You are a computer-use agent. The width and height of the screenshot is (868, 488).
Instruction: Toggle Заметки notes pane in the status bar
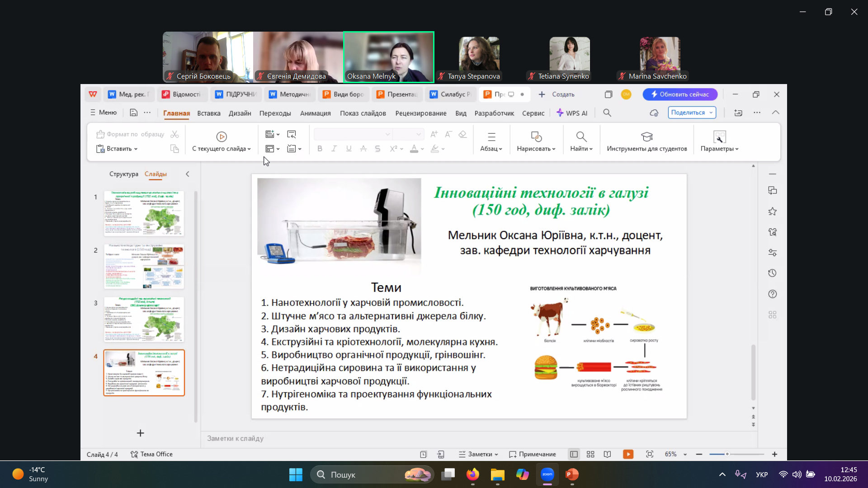pos(478,454)
